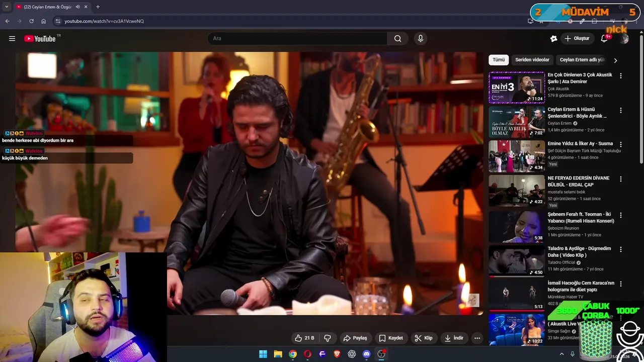The width and height of the screenshot is (644, 362).
Task: Open Opera browser from taskbar
Action: coord(307,354)
